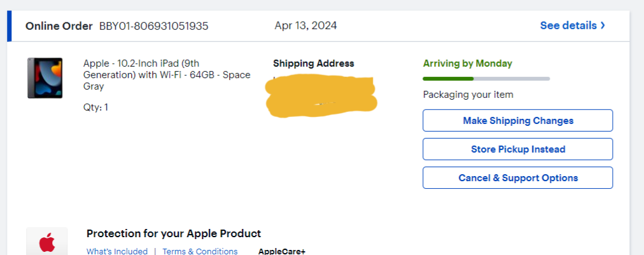Choose Store Pickup Instead
The width and height of the screenshot is (644, 255).
pos(517,149)
